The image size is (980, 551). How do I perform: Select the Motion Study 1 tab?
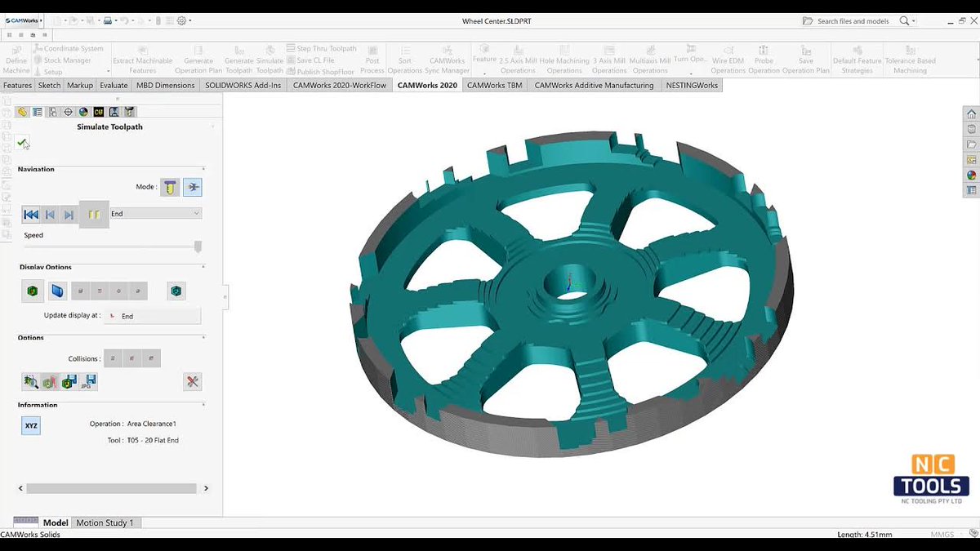coord(105,522)
